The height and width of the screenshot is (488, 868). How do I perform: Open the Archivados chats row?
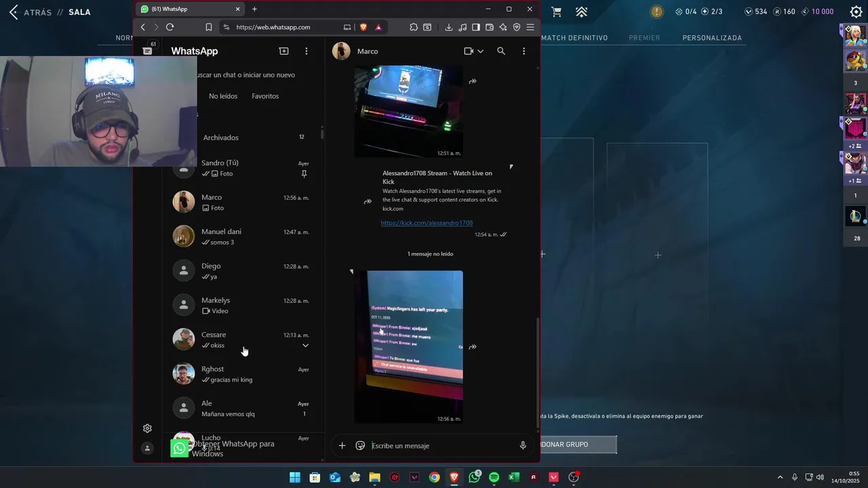coord(243,138)
